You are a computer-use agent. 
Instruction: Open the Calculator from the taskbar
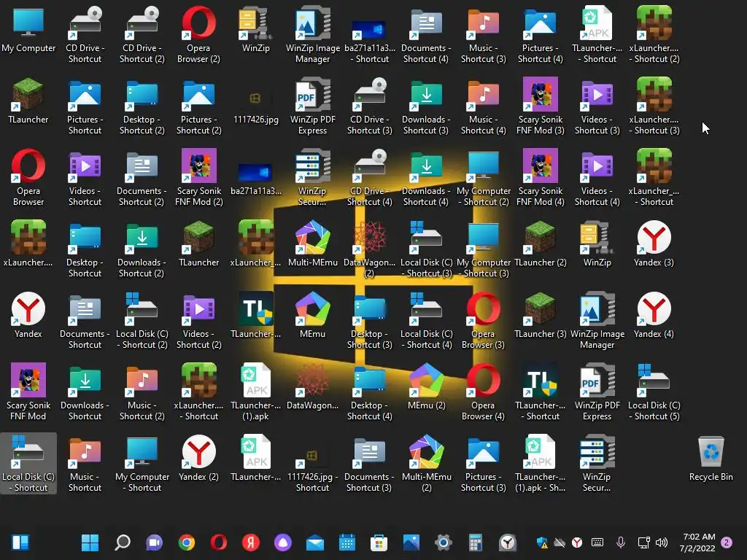476,542
